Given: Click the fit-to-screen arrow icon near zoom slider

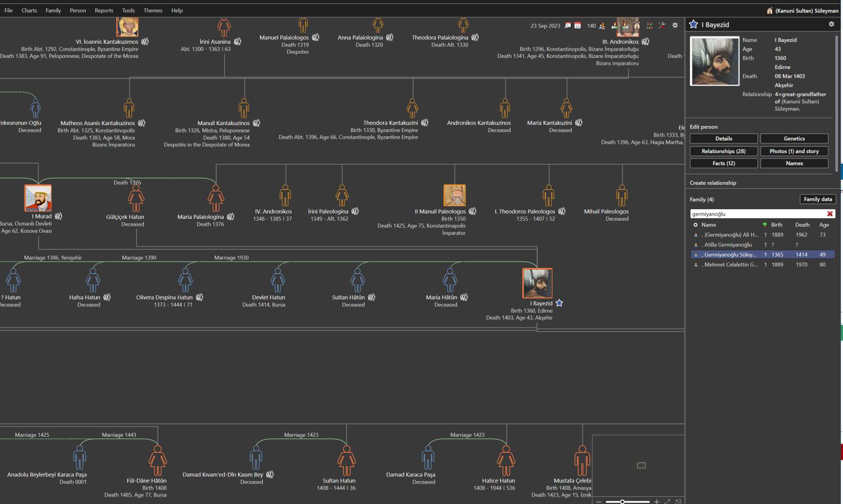Looking at the screenshot, I should pyautogui.click(x=667, y=501).
